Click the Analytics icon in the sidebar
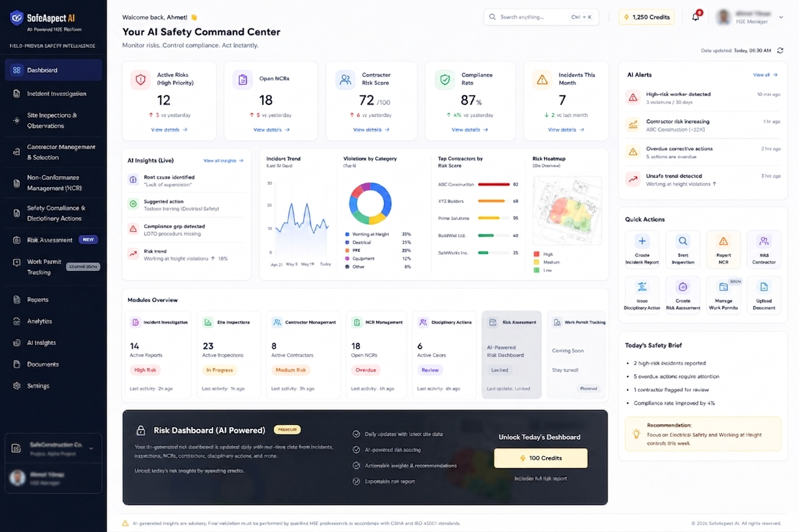The image size is (799, 532). tap(17, 321)
